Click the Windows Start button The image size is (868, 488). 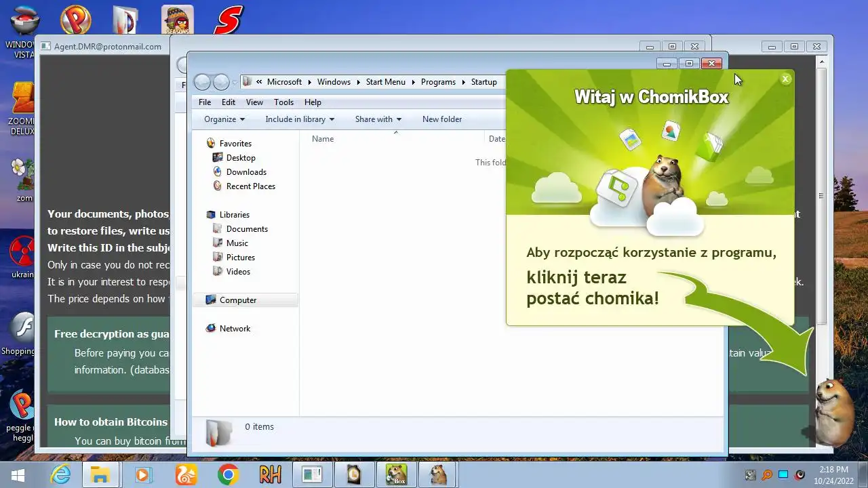tap(19, 475)
